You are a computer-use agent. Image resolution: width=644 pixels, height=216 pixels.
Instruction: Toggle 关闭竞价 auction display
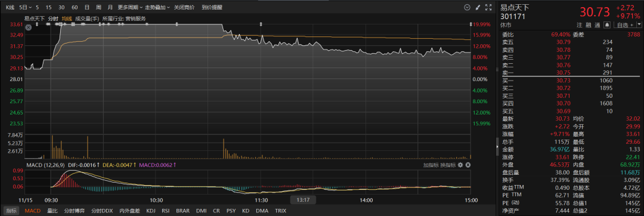(184, 7)
